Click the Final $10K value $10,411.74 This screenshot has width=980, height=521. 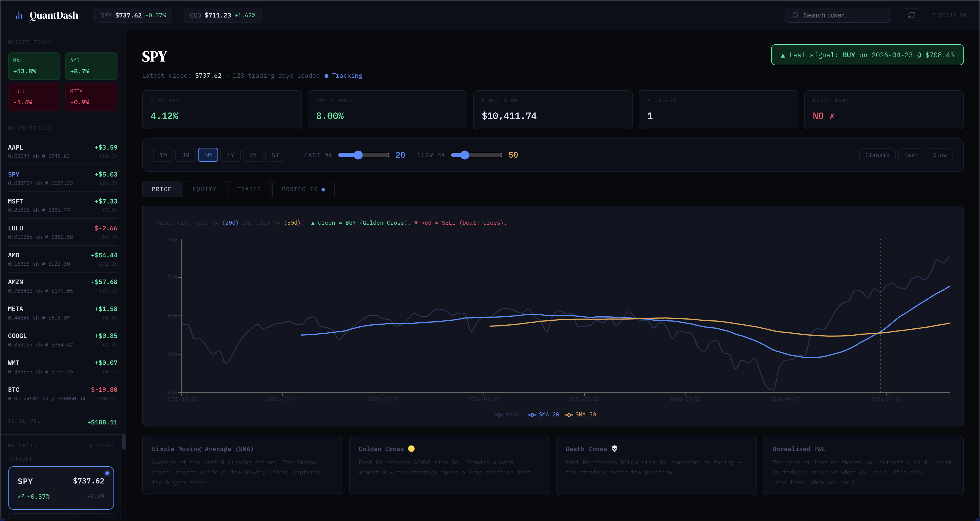click(x=509, y=116)
